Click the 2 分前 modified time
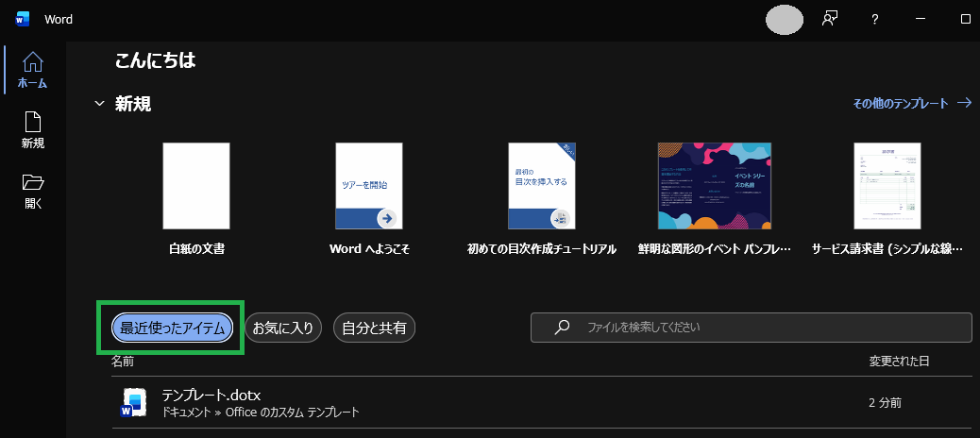The width and height of the screenshot is (980, 438). (885, 403)
